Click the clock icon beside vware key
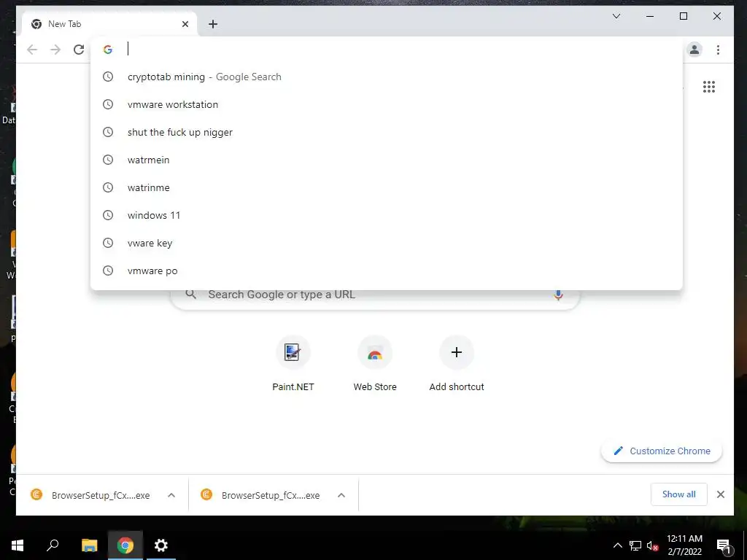This screenshot has height=560, width=747. click(108, 243)
